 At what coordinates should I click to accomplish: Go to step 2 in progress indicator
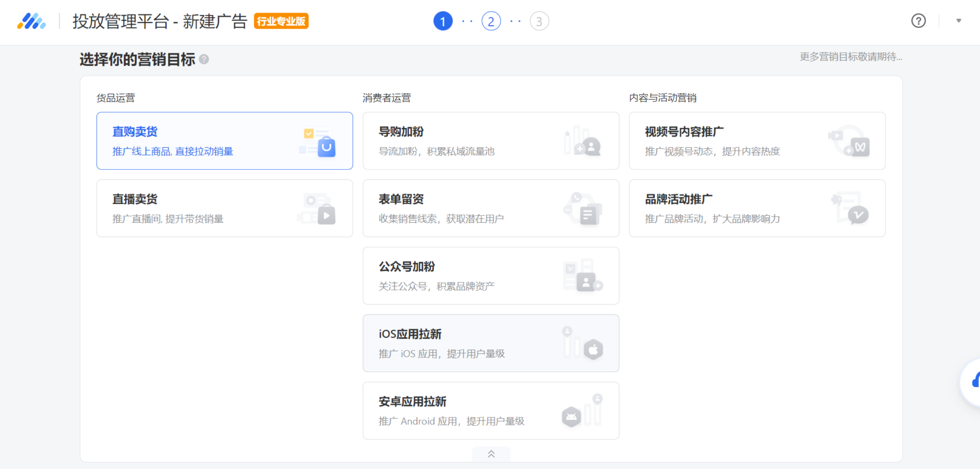491,21
